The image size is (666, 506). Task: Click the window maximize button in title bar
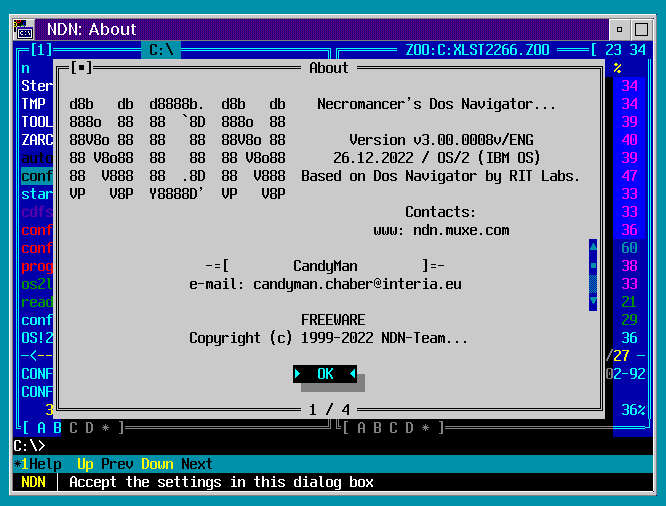coord(641,29)
